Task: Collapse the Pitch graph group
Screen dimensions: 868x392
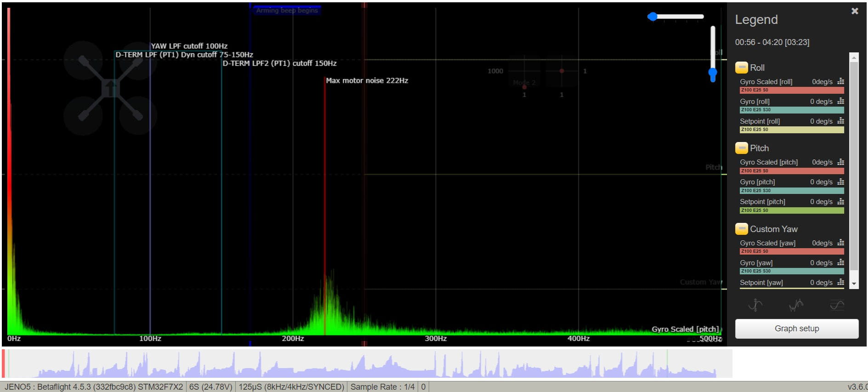Action: pyautogui.click(x=741, y=148)
